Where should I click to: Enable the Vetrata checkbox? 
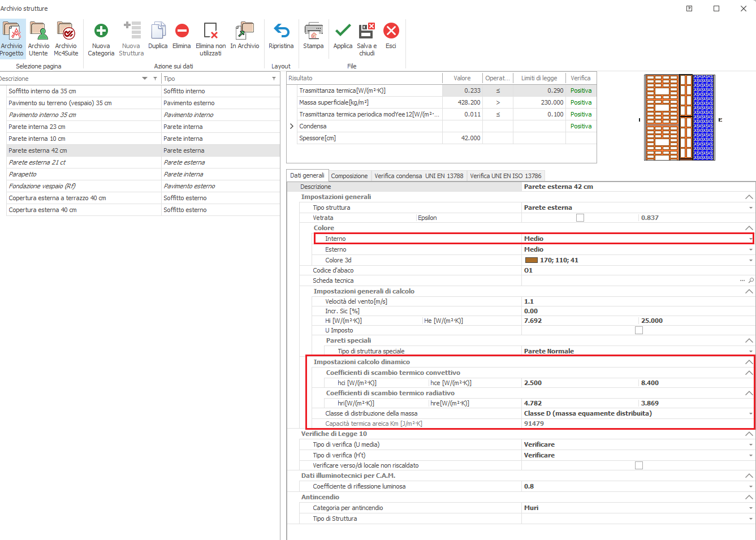(580, 218)
